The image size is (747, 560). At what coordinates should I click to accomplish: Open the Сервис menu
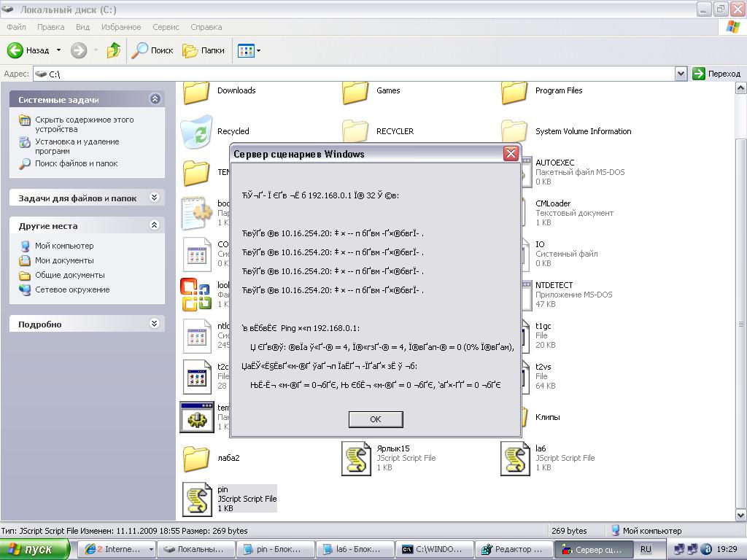166,27
